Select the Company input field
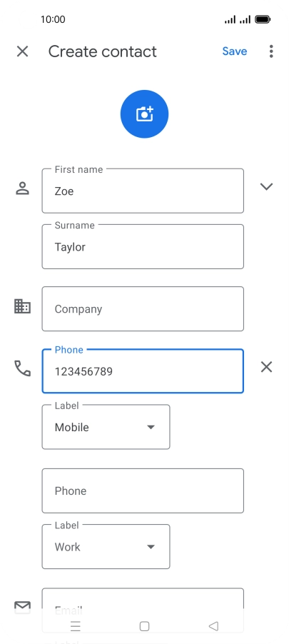The image size is (289, 644). 143,309
